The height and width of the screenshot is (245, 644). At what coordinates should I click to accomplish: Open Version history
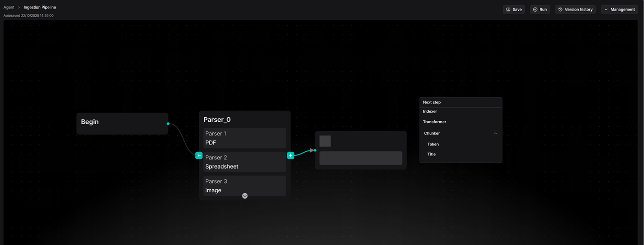click(575, 10)
